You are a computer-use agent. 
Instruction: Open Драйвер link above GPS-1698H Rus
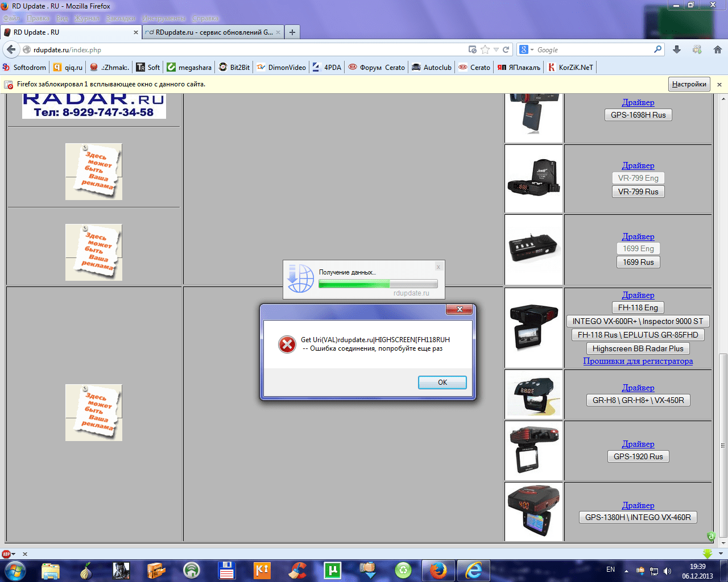click(638, 102)
